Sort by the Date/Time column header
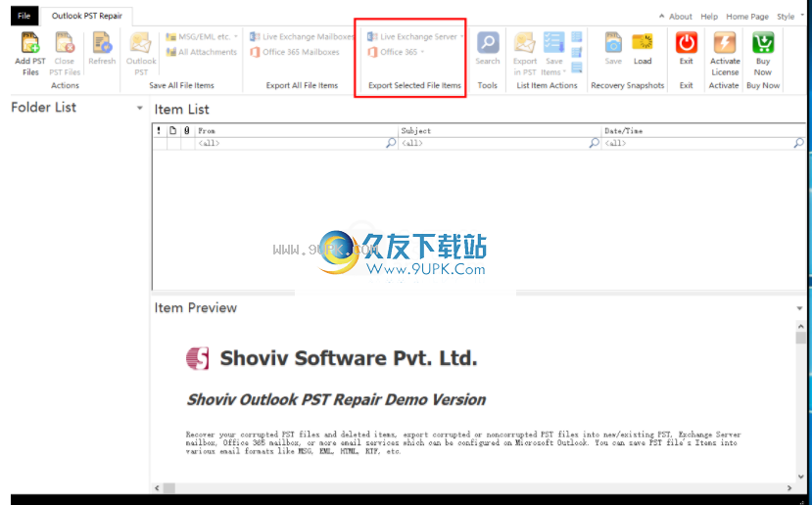812x505 pixels. point(704,131)
